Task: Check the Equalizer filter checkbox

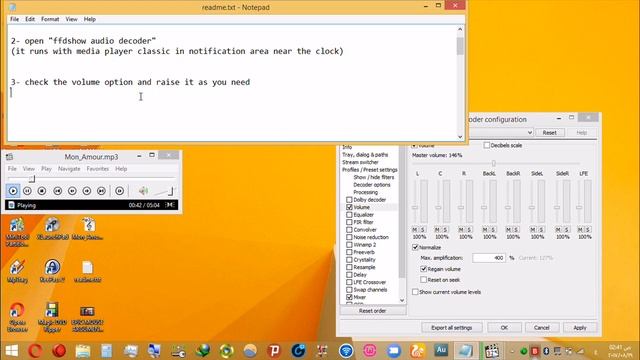Action: coord(349,215)
